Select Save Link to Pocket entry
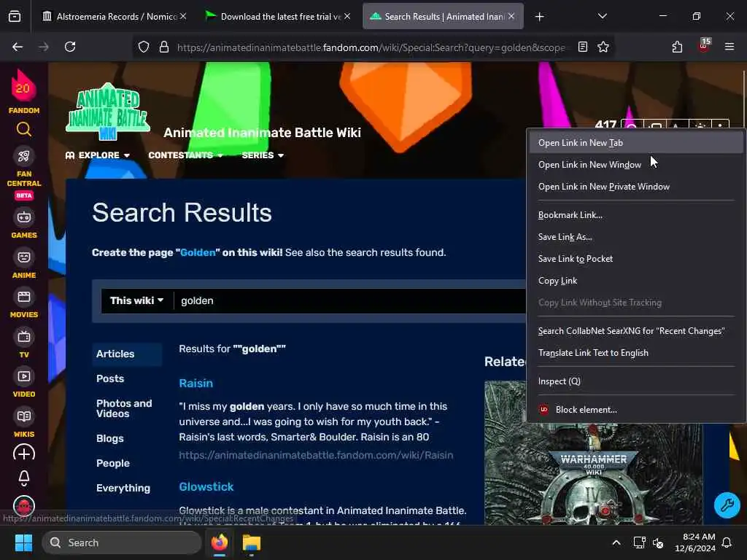This screenshot has height=560, width=747. 635,259
